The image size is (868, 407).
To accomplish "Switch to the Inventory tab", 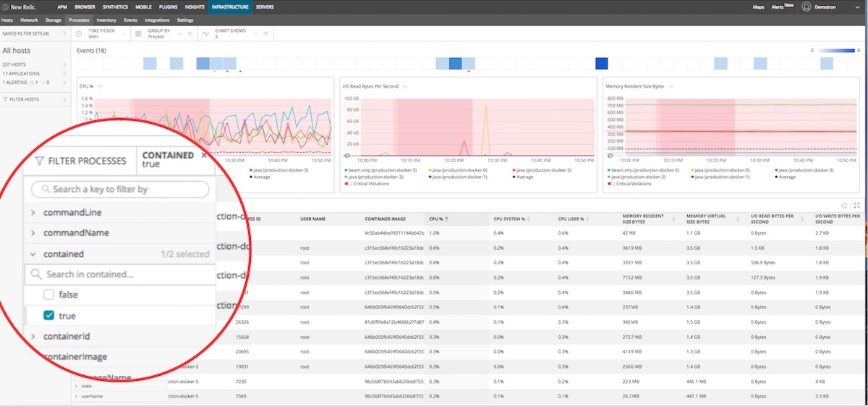I will tap(106, 20).
